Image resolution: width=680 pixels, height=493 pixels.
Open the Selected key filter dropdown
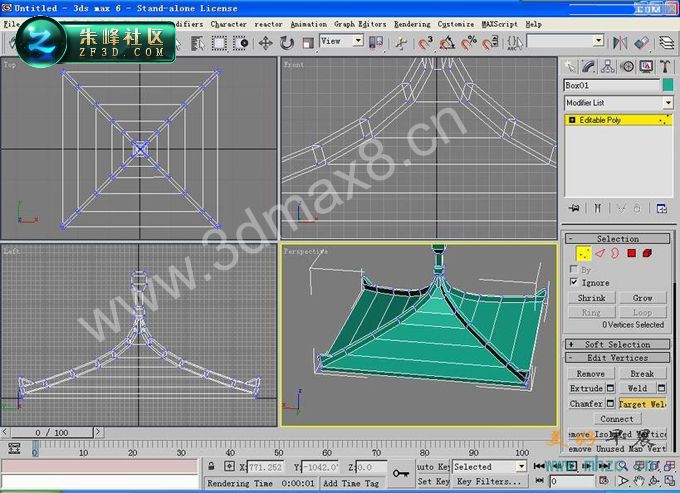pyautogui.click(x=490, y=467)
